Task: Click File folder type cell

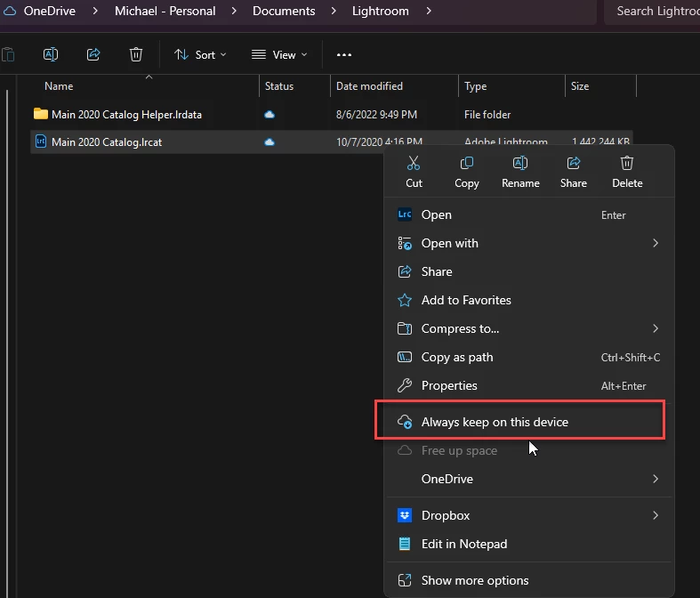Action: 487,115
